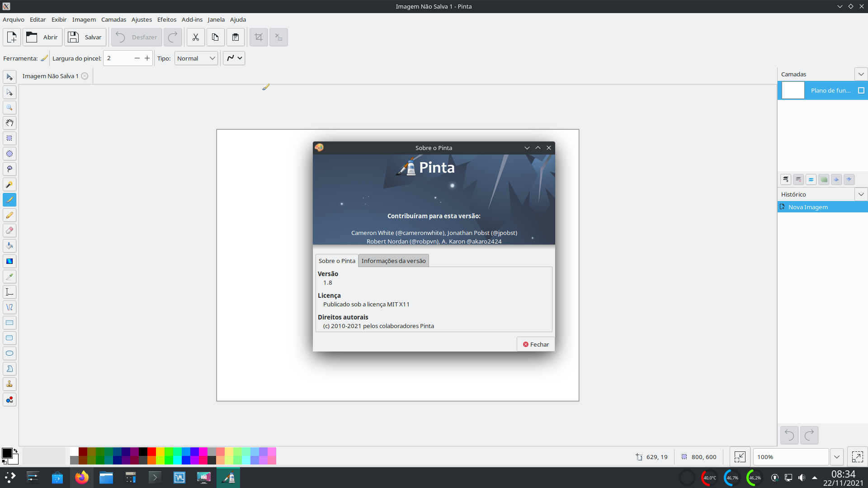Click the Crop to Selection toolbar icon
Image resolution: width=868 pixels, height=488 pixels.
click(x=259, y=37)
